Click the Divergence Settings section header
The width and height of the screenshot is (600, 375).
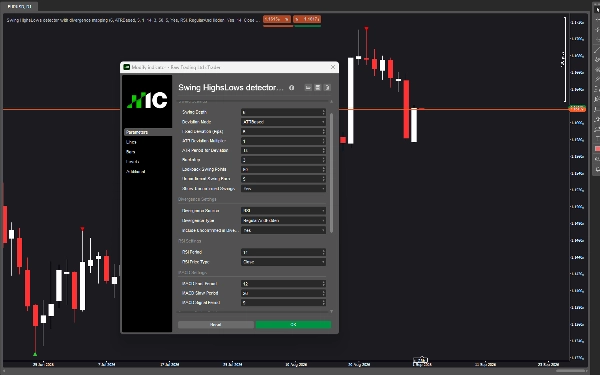[x=197, y=199]
